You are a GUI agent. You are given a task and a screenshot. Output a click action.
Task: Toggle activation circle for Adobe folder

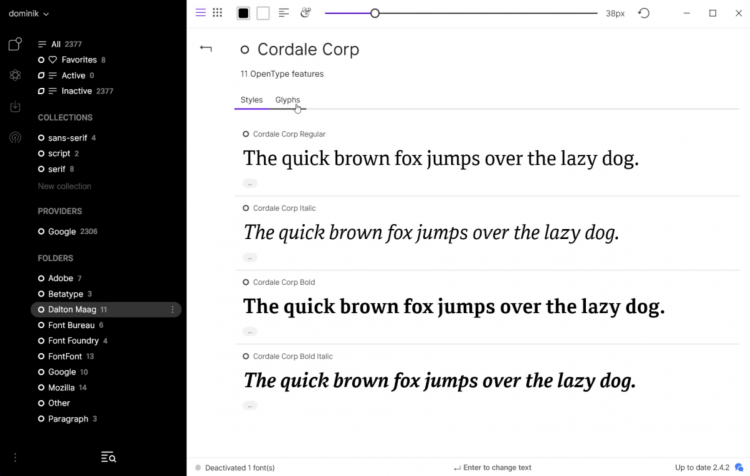(x=41, y=278)
